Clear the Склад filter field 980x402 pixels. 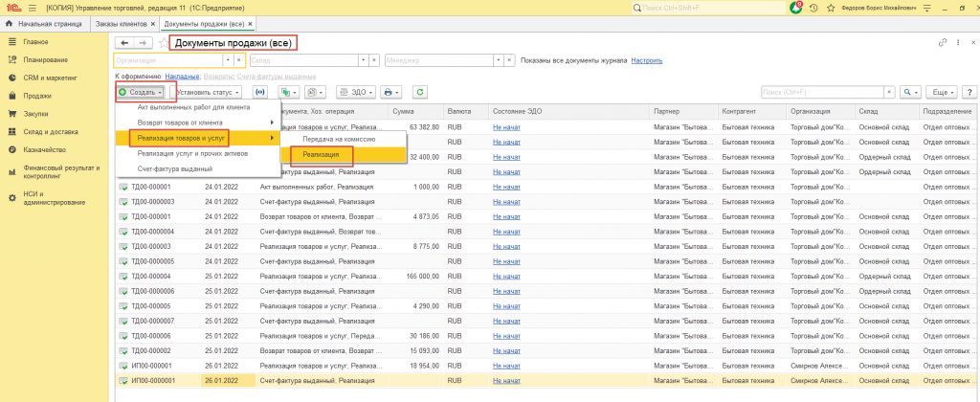374,60
